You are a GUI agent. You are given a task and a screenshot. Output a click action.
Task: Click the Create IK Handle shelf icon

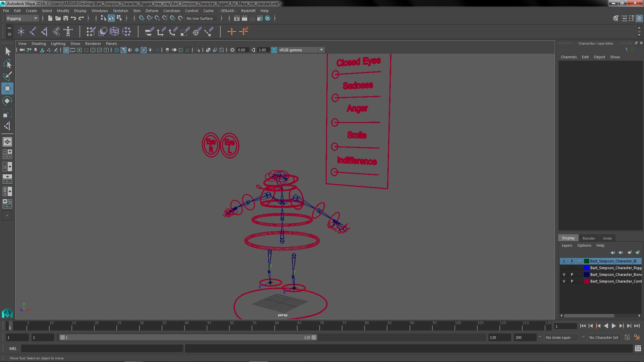44,32
